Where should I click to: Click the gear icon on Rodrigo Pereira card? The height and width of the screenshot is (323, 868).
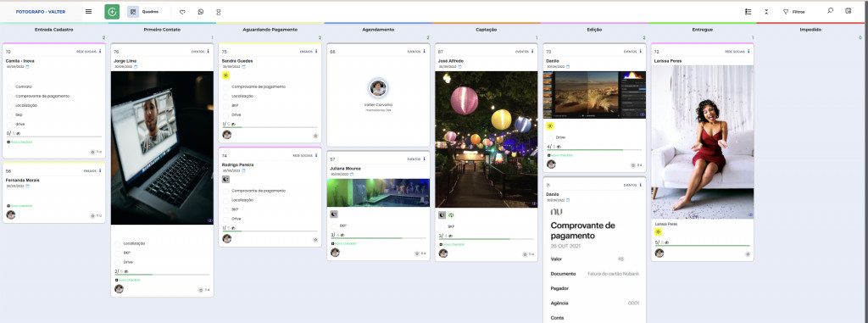coord(315,240)
